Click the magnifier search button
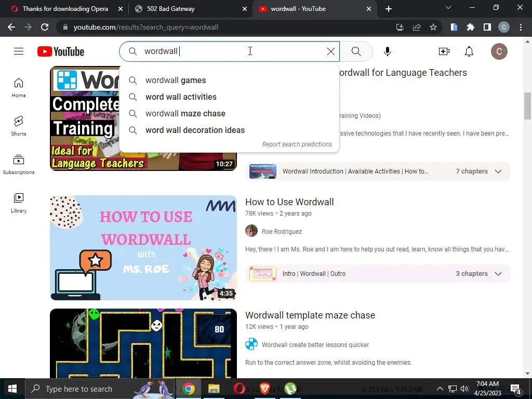The image size is (532, 399). tap(356, 51)
